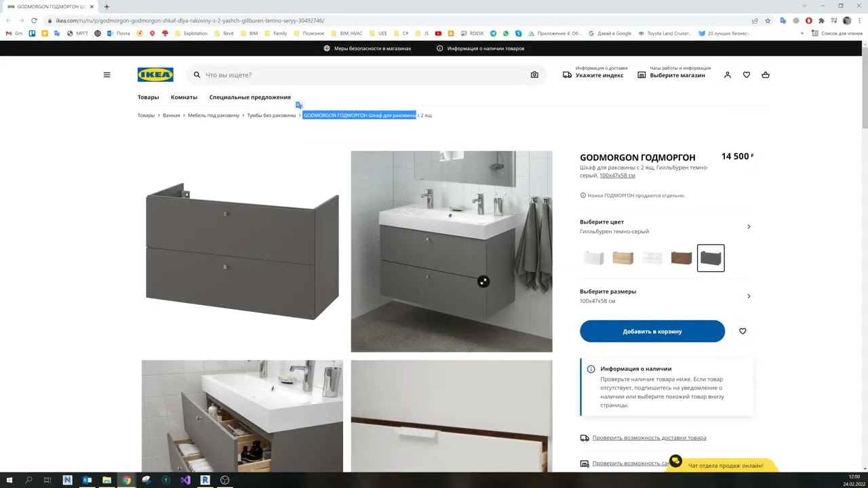Click the delivery truck icon near Укажите индекс
This screenshot has height=488, width=868.
pyautogui.click(x=567, y=75)
